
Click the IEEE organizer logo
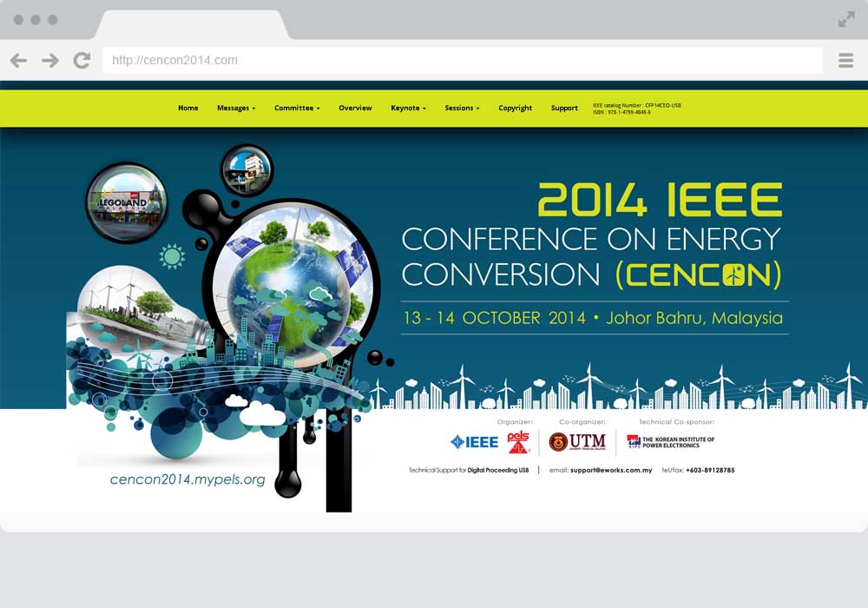(x=475, y=442)
